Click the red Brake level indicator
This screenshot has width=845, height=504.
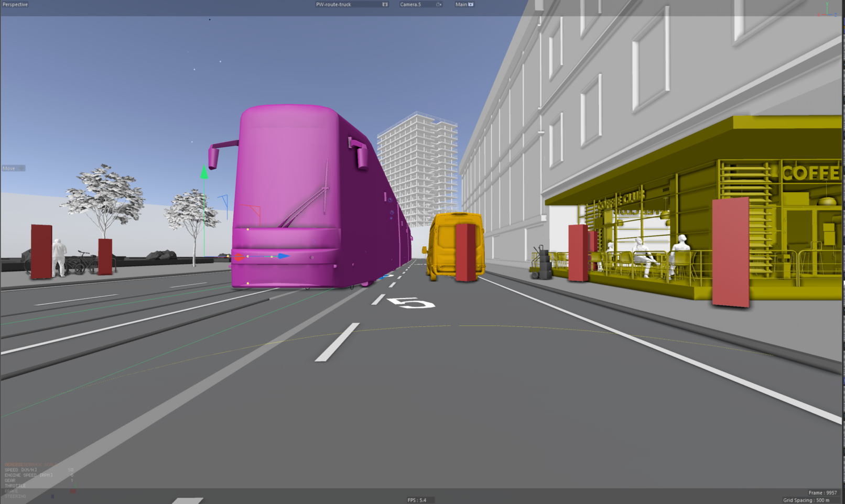tap(73, 491)
